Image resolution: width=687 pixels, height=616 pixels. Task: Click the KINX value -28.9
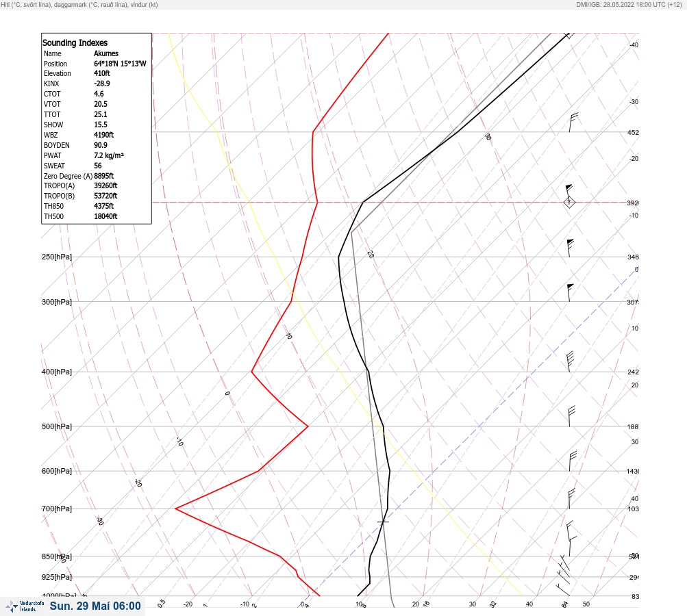(101, 84)
